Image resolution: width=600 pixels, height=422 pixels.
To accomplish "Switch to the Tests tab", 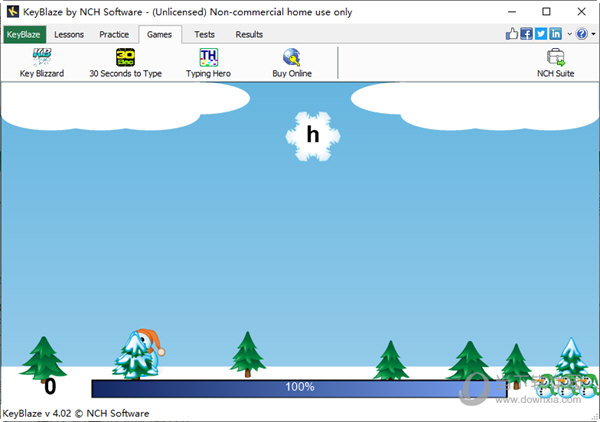I will (204, 34).
